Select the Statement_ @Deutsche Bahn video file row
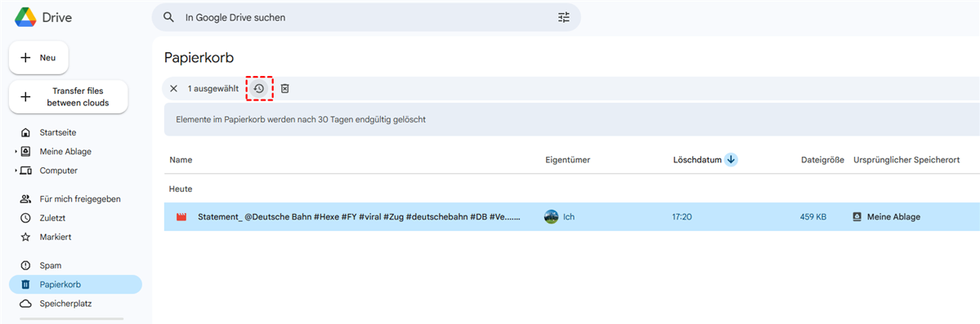This screenshot has width=980, height=324. [572, 216]
